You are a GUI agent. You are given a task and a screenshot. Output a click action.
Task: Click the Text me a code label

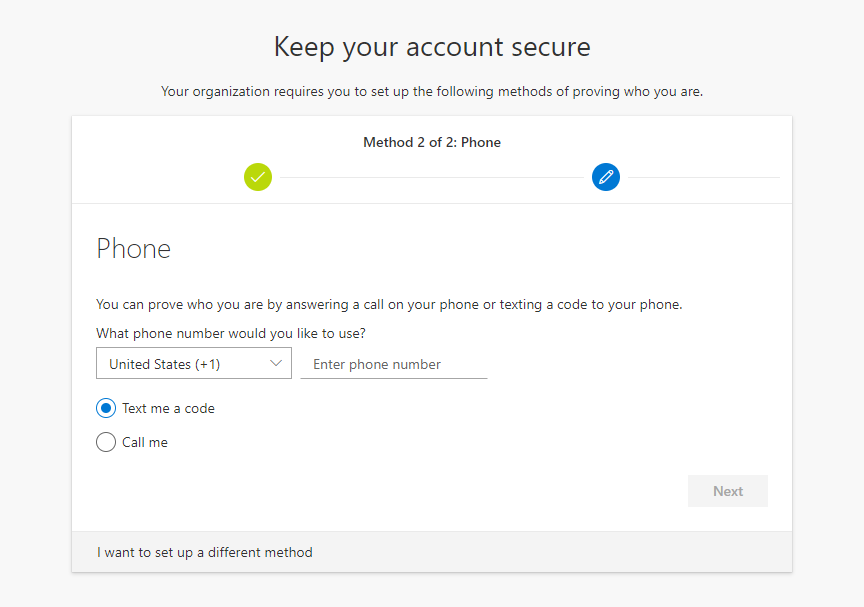point(168,408)
